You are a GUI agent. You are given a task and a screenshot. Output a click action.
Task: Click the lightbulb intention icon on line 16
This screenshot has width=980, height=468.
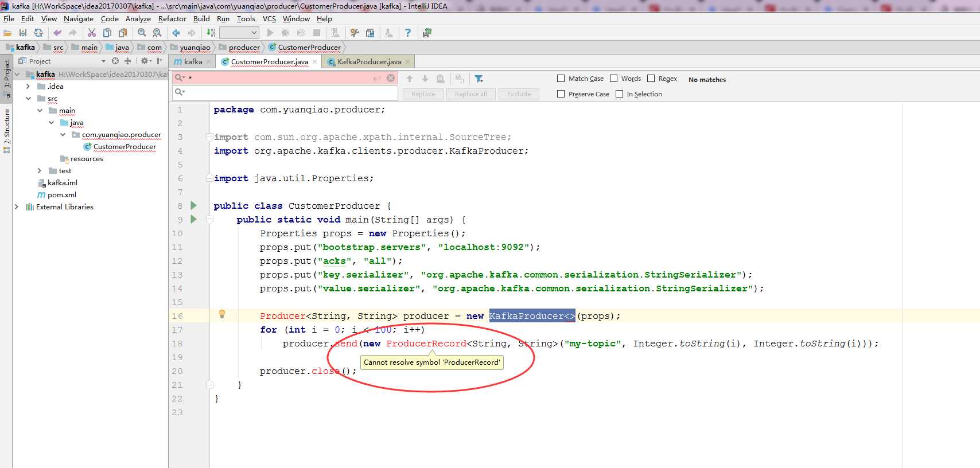(x=222, y=314)
